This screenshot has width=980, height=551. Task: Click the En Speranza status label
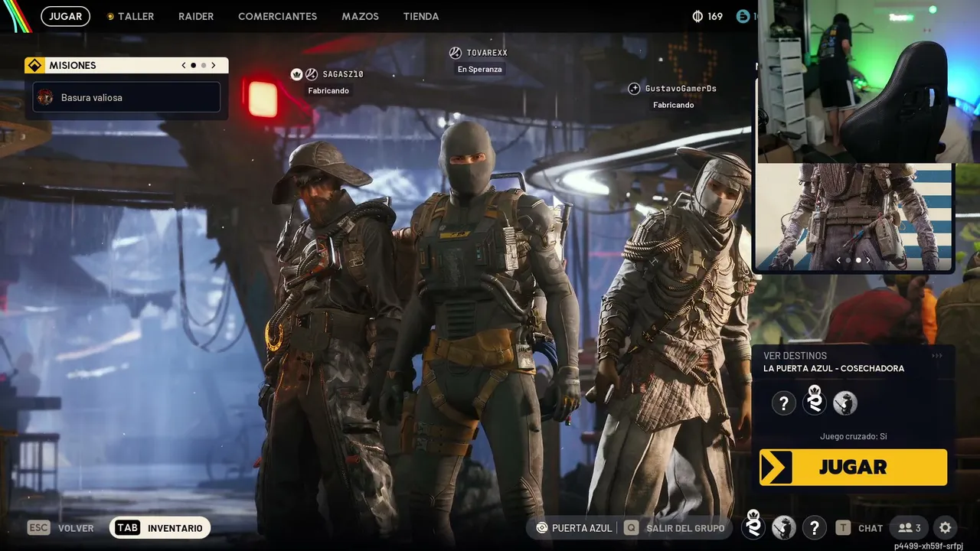[480, 70]
